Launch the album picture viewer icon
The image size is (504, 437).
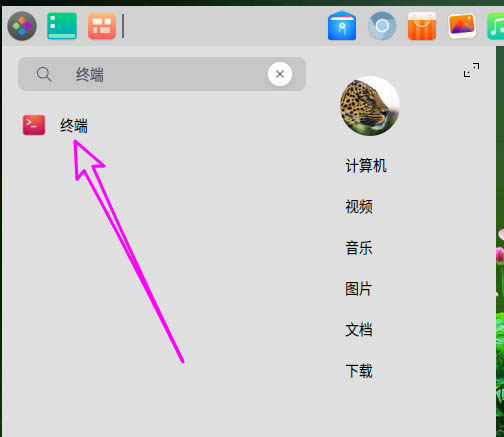[x=462, y=26]
